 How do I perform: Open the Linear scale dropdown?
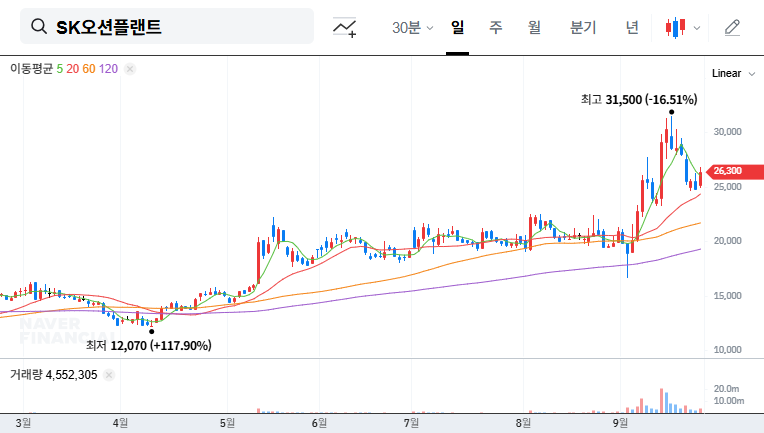point(733,74)
